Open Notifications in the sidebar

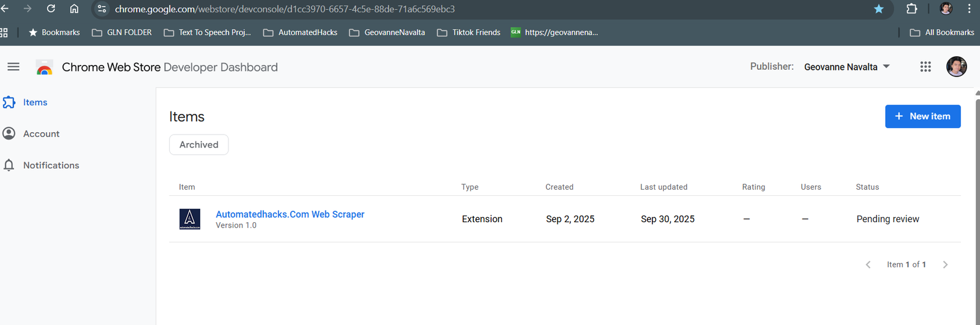[x=51, y=165]
